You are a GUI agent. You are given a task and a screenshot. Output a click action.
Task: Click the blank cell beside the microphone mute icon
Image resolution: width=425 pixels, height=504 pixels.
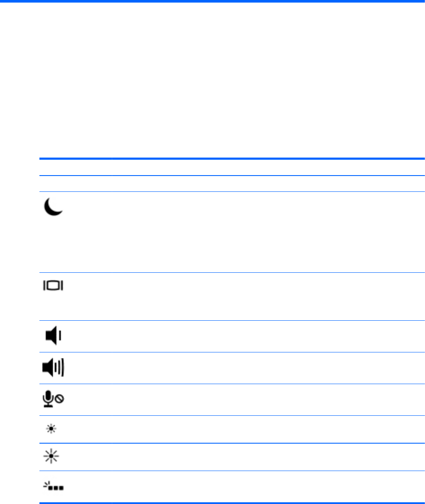(x=266, y=399)
